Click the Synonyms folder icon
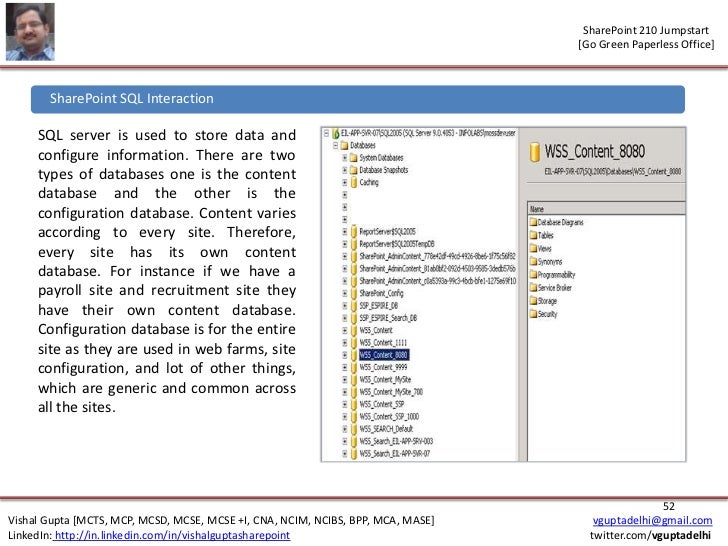Image resolution: width=728 pixels, height=546 pixels. click(x=533, y=261)
